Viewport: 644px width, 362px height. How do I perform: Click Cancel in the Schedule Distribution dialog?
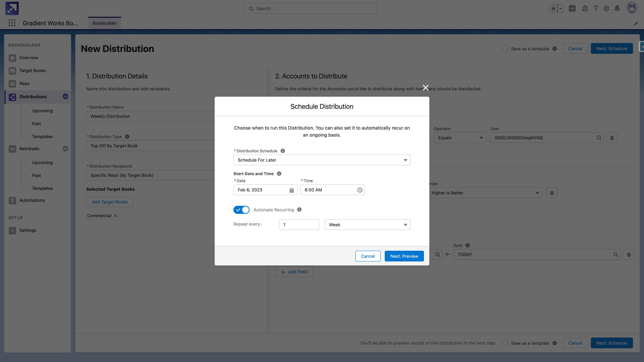coord(368,256)
